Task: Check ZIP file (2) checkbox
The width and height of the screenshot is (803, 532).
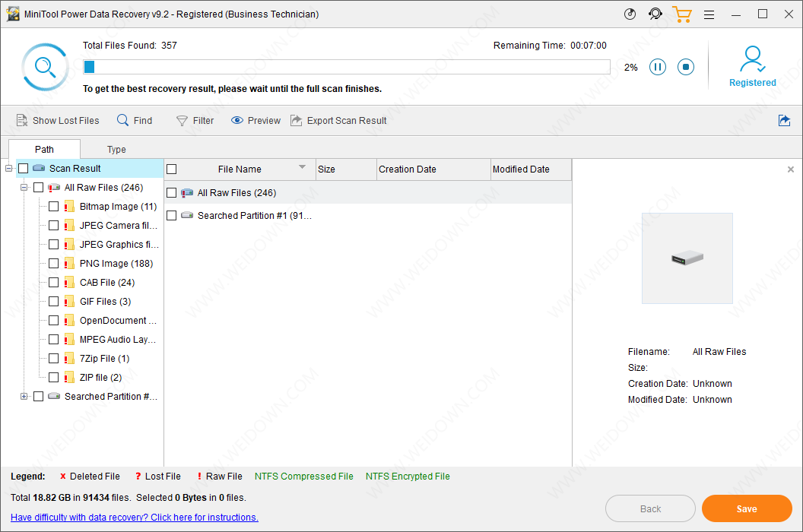Action: coord(54,378)
